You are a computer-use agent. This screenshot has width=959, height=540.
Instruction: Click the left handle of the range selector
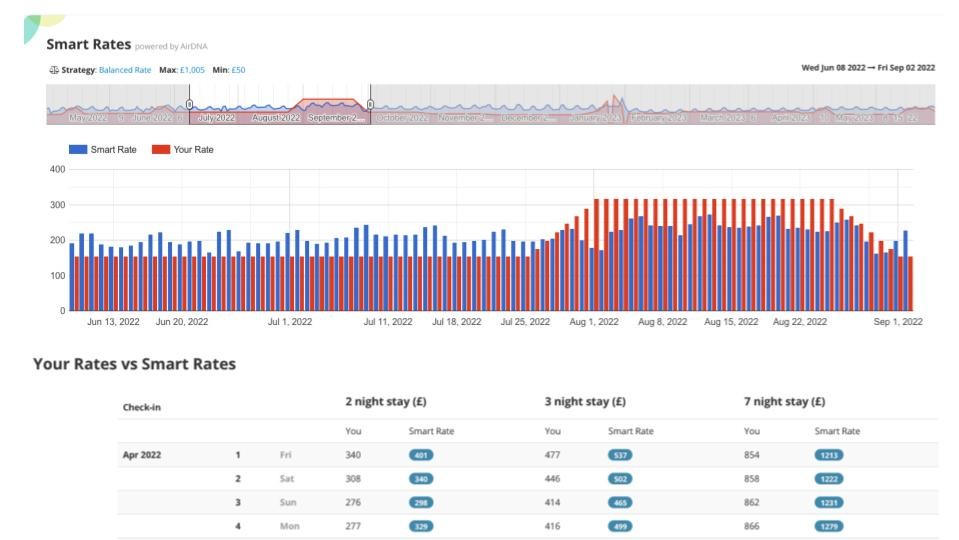(x=189, y=104)
